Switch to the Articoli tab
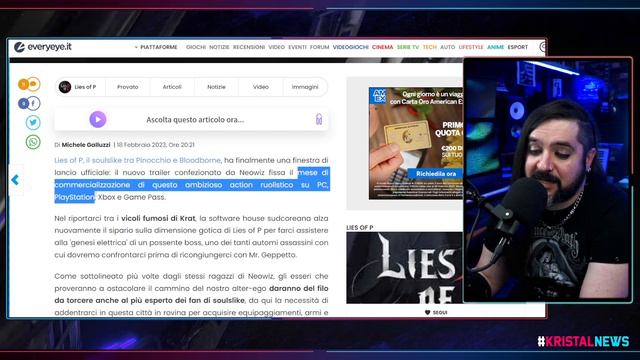The width and height of the screenshot is (640, 360). point(172,87)
